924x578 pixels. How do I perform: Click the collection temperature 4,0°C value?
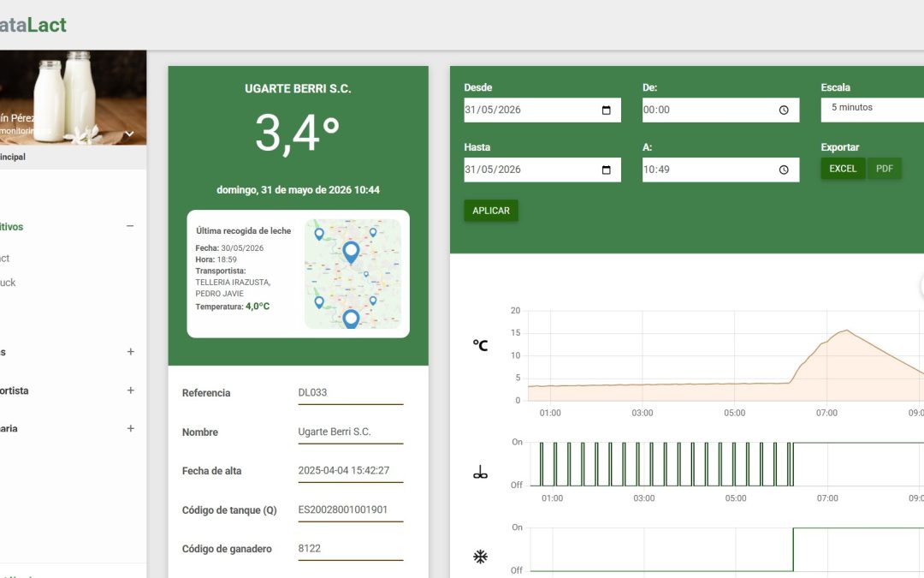(x=258, y=306)
